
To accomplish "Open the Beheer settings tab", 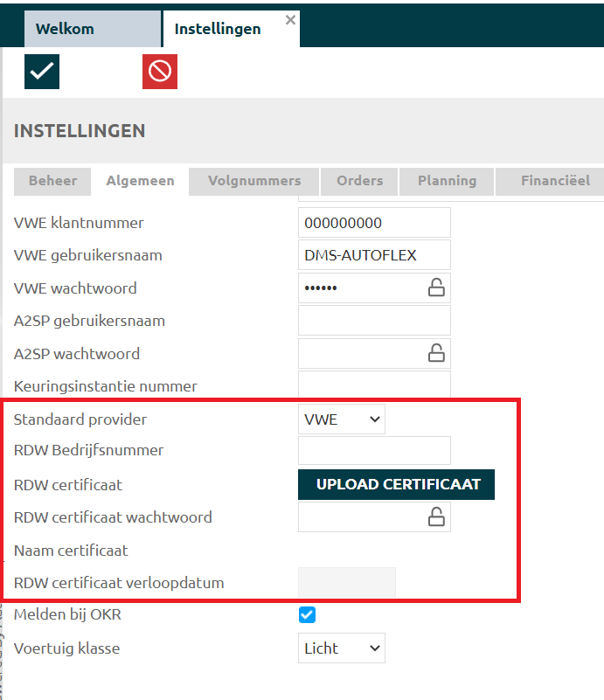I will (x=53, y=181).
